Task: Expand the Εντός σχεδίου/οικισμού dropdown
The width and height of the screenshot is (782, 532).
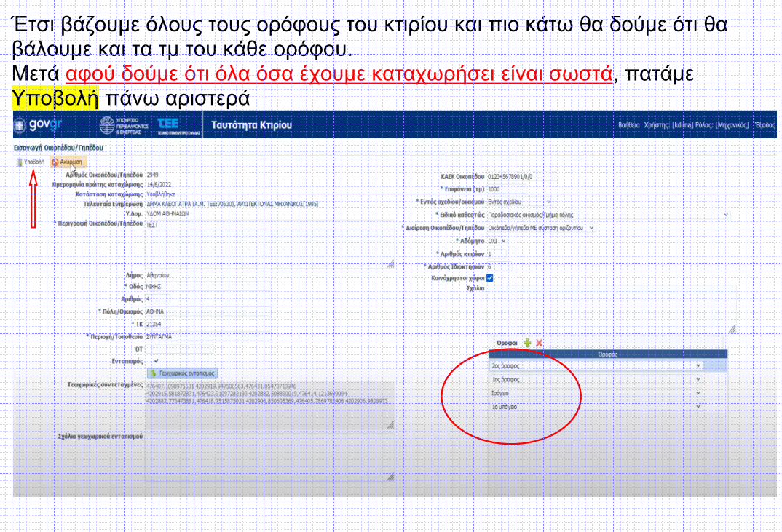Action: click(519, 202)
